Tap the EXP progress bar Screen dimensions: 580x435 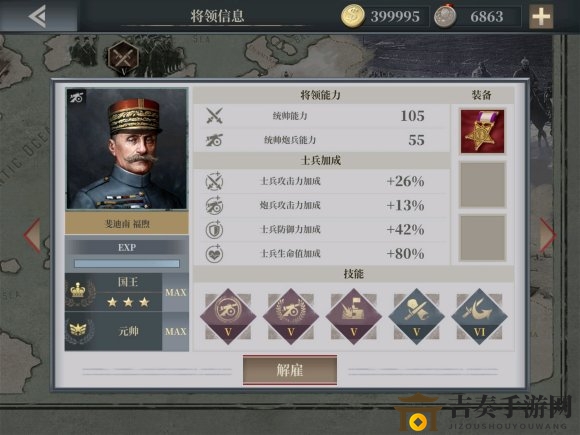click(x=127, y=263)
